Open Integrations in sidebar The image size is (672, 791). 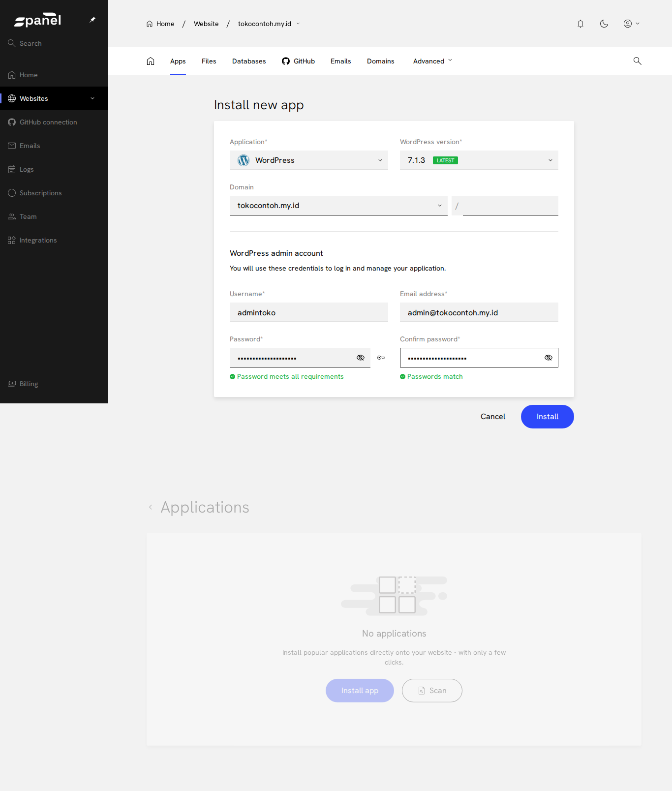tap(54, 240)
